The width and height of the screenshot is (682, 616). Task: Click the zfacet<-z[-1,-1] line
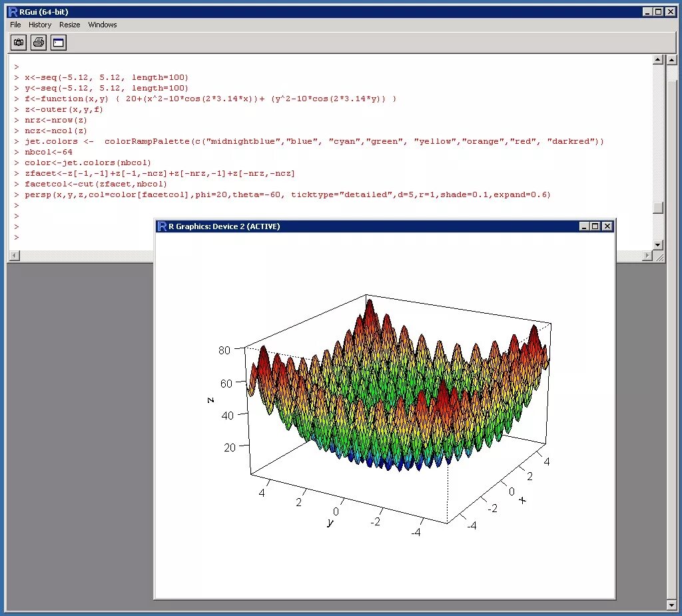160,173
